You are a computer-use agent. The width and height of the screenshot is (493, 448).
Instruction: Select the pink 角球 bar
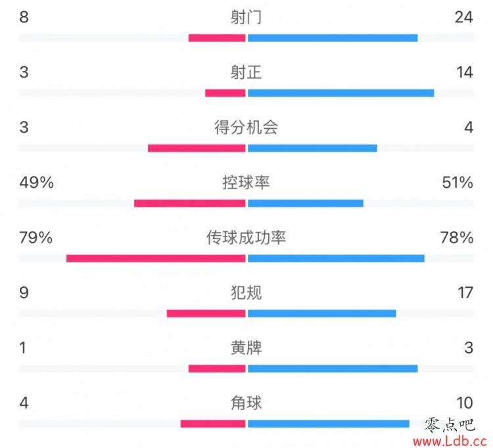tap(213, 424)
